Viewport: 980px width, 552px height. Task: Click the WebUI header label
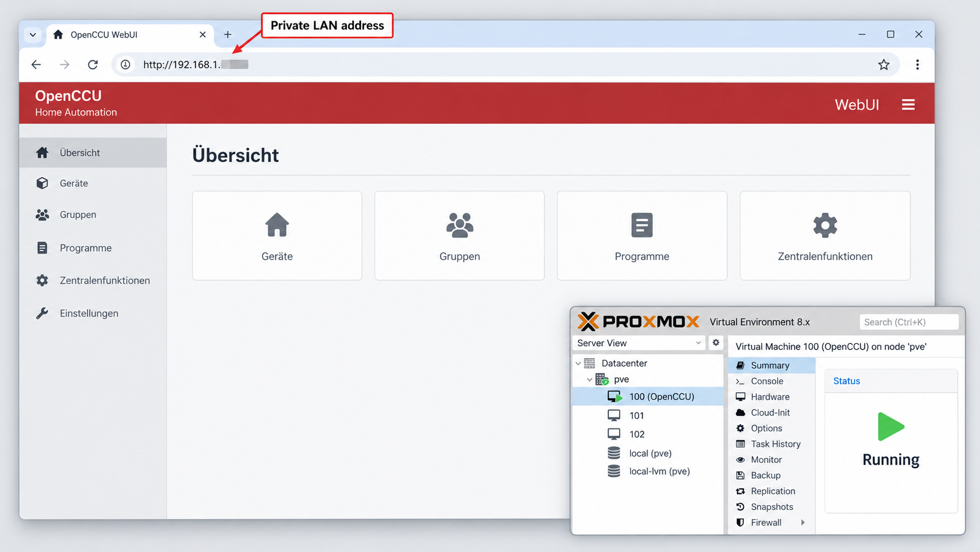(856, 104)
